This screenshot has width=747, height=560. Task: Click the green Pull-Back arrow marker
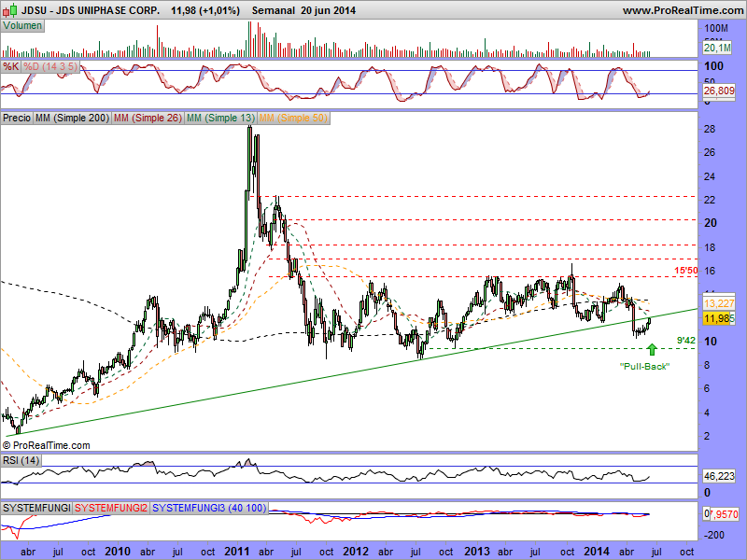(652, 349)
